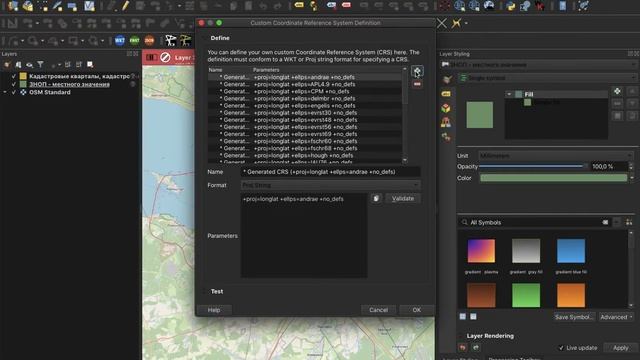This screenshot has height=360, width=640.
Task: Open the Python console icon
Action: [x=510, y=6]
